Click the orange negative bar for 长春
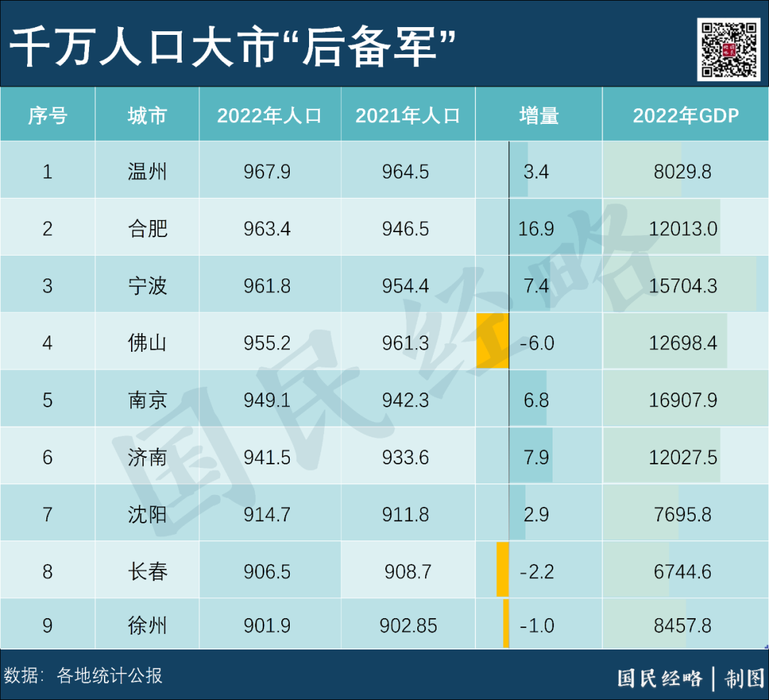The image size is (769, 700). pos(503,570)
